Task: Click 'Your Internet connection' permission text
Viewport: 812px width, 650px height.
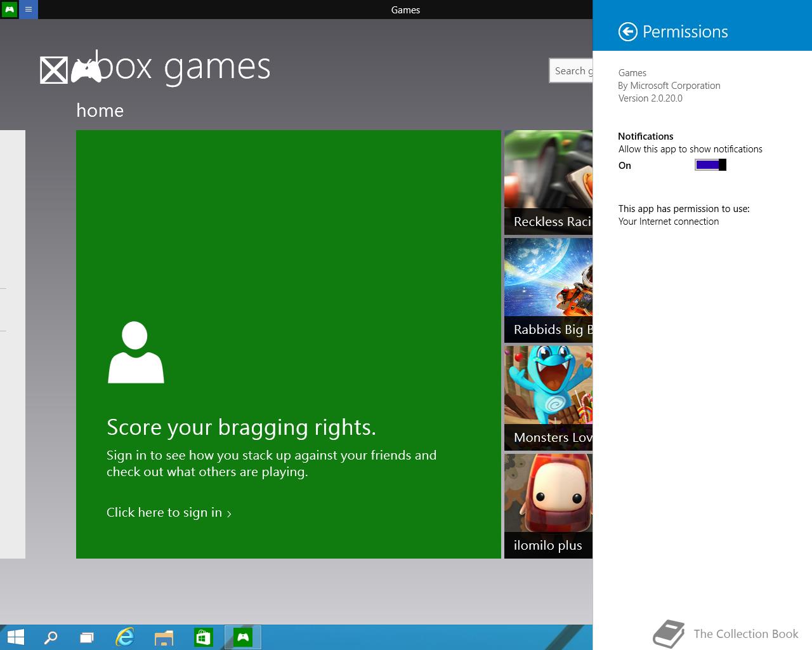Action: tap(669, 222)
